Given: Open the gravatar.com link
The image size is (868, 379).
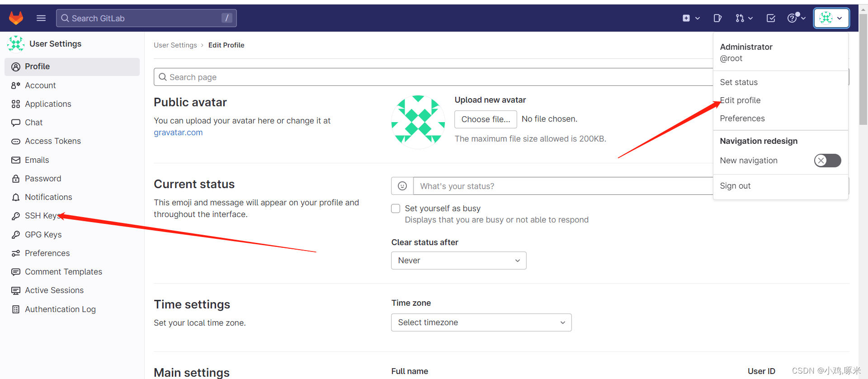Looking at the screenshot, I should (178, 132).
